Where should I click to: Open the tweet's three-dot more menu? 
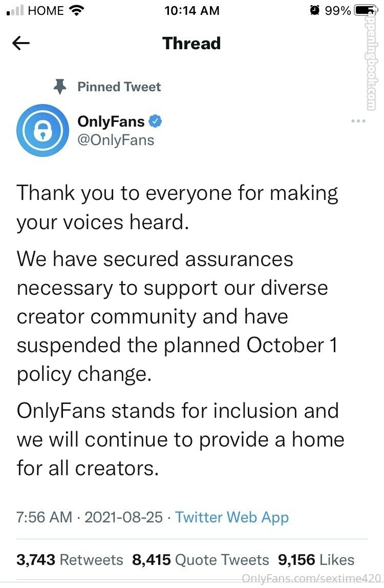[358, 121]
